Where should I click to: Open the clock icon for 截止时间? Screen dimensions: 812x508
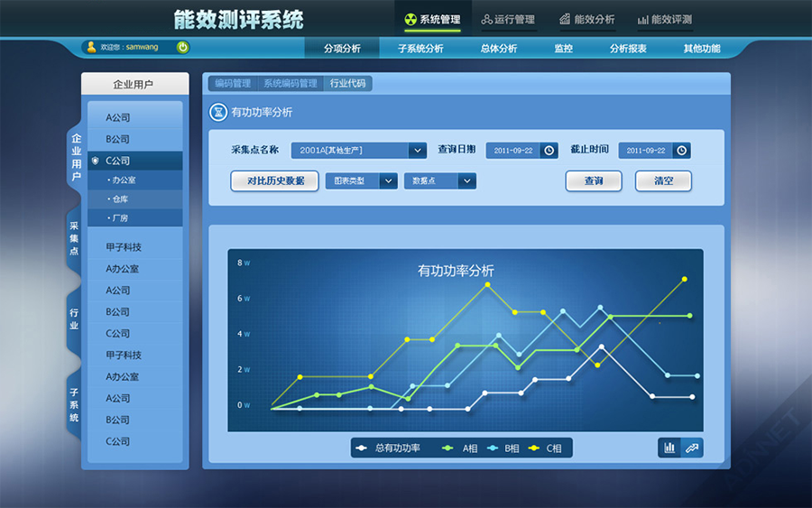pos(681,151)
